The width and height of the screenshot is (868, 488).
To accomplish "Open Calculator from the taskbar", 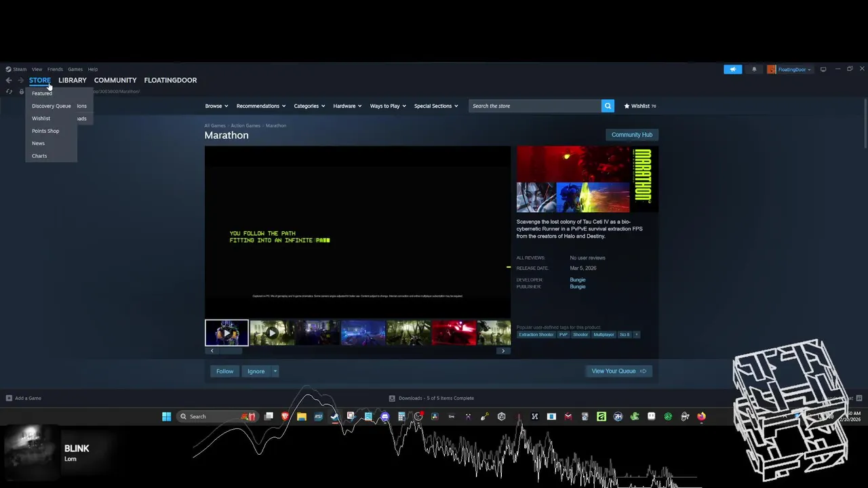I will point(401,416).
